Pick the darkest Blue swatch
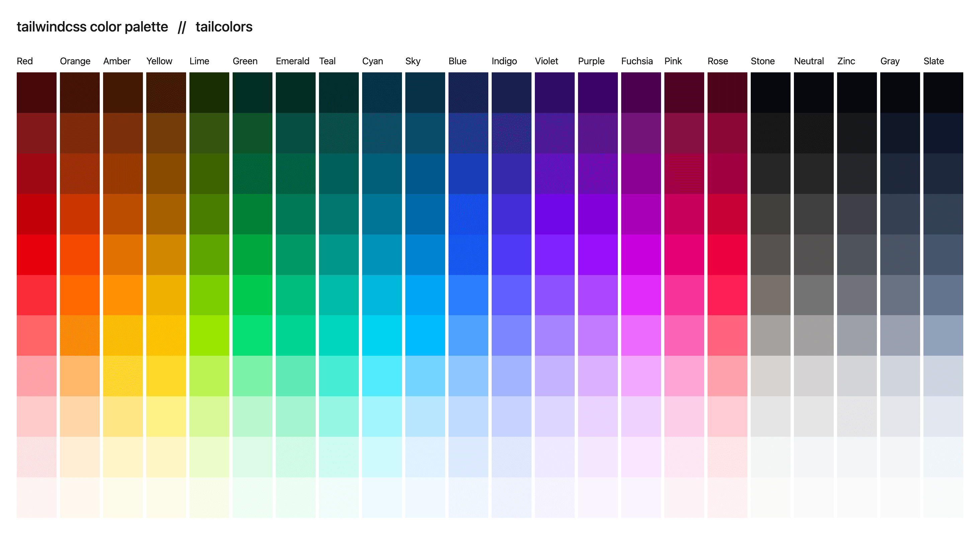Image resolution: width=980 pixels, height=554 pixels. click(468, 92)
